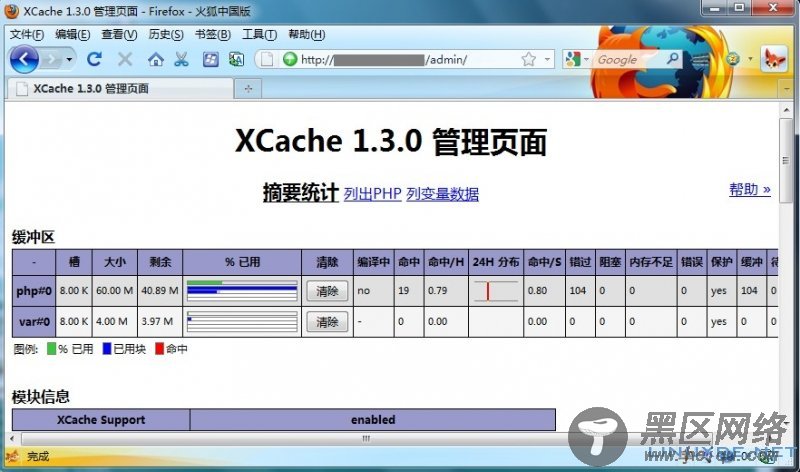Click the window grid toolbar icon
The width and height of the screenshot is (800, 472).
pos(210,60)
